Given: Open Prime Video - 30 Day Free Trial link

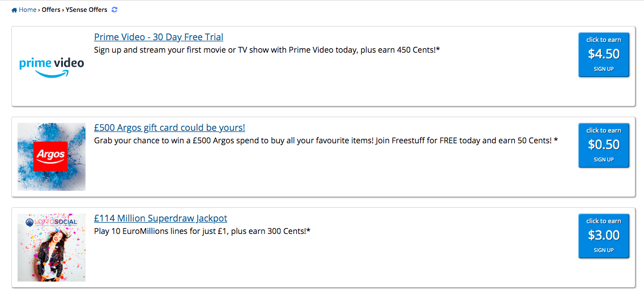Looking at the screenshot, I should click(159, 37).
